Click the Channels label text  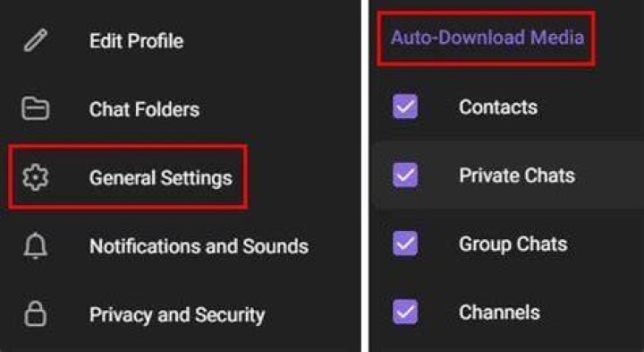click(499, 312)
